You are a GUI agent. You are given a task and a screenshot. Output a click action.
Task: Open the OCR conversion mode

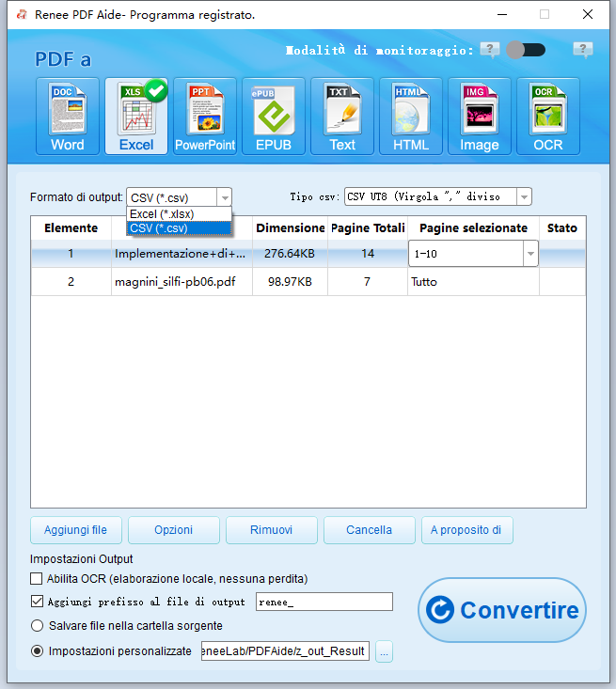(x=548, y=116)
